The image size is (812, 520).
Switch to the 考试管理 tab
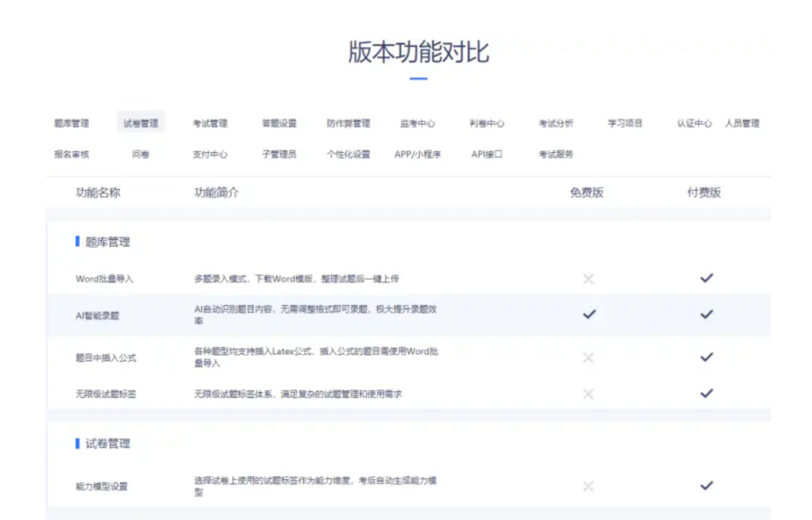click(x=210, y=123)
